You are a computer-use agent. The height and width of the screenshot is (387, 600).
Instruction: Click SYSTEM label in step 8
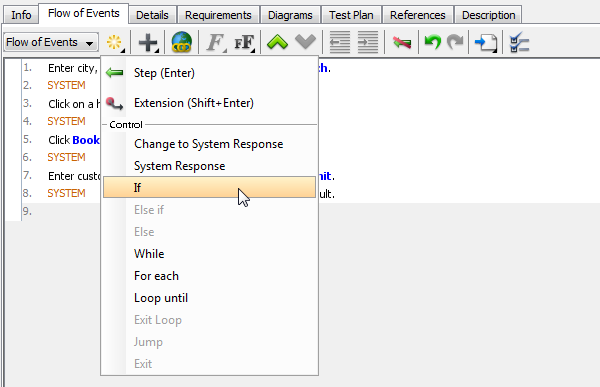click(x=66, y=193)
